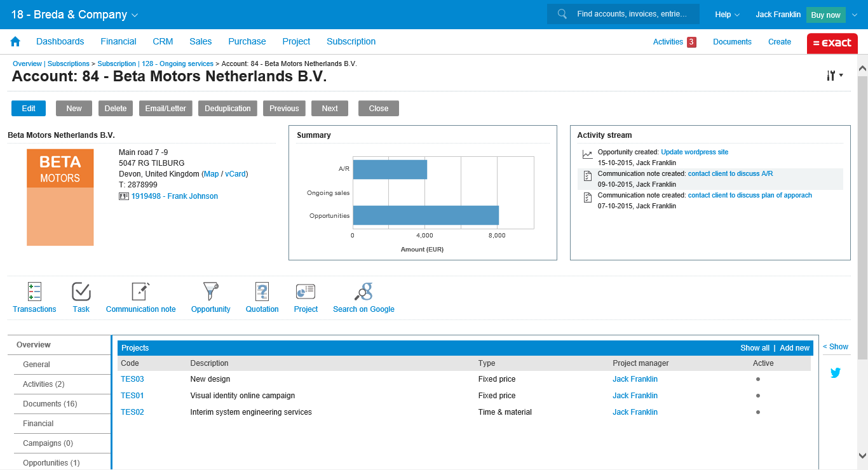The width and height of the screenshot is (868, 470).
Task: Open the vCard link
Action: coord(235,174)
